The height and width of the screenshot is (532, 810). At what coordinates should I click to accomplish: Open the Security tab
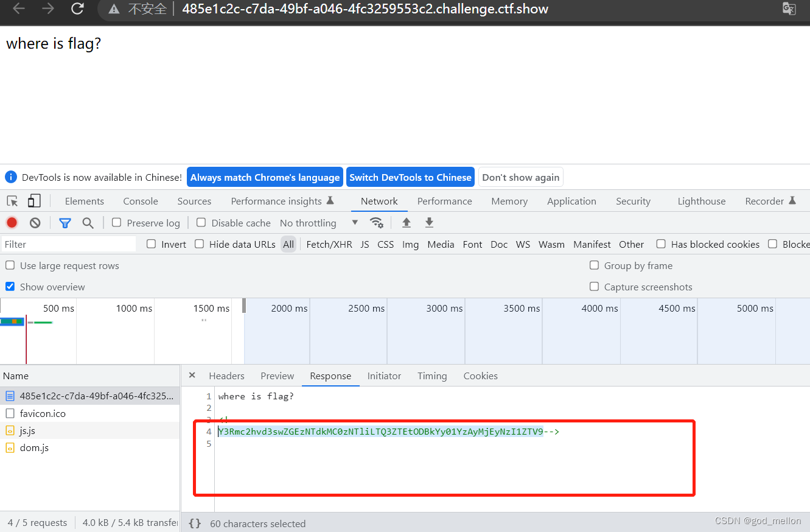pos(634,201)
